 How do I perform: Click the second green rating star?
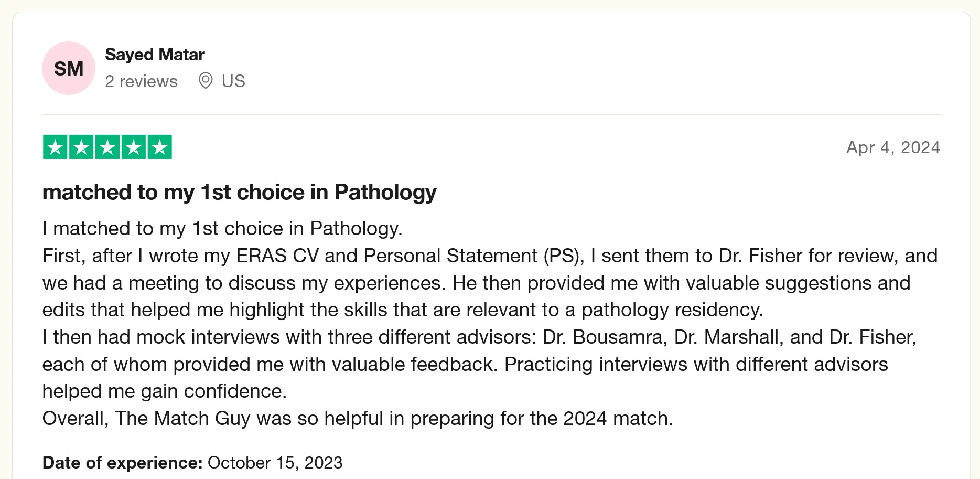click(81, 147)
